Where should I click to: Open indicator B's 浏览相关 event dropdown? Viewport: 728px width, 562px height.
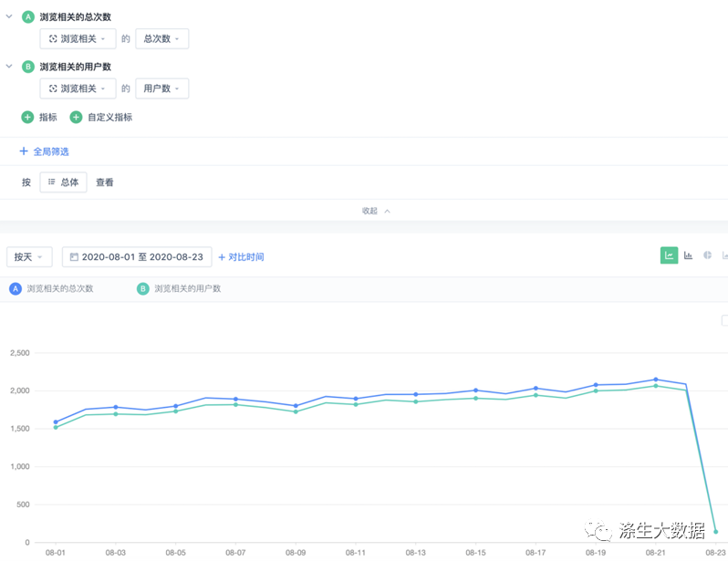pyautogui.click(x=78, y=88)
